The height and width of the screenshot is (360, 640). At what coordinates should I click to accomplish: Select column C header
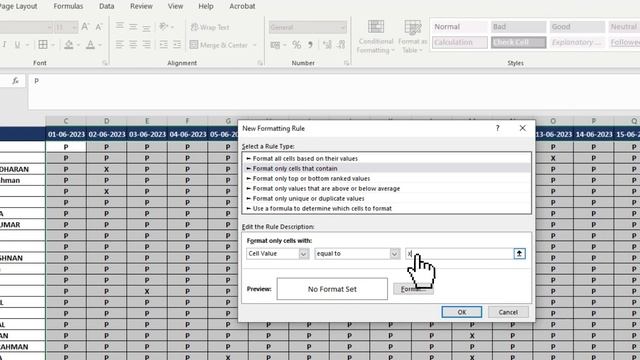[66, 121]
